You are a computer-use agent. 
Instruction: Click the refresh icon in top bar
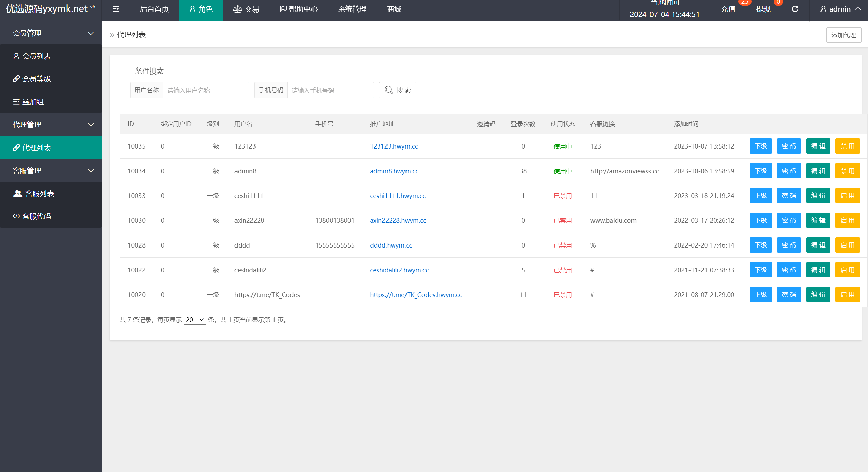[795, 9]
